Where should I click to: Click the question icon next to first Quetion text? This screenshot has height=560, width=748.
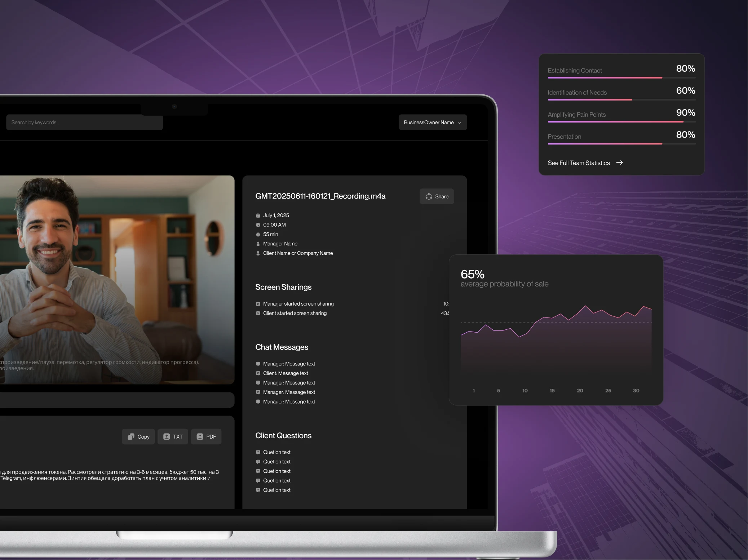pos(258,452)
